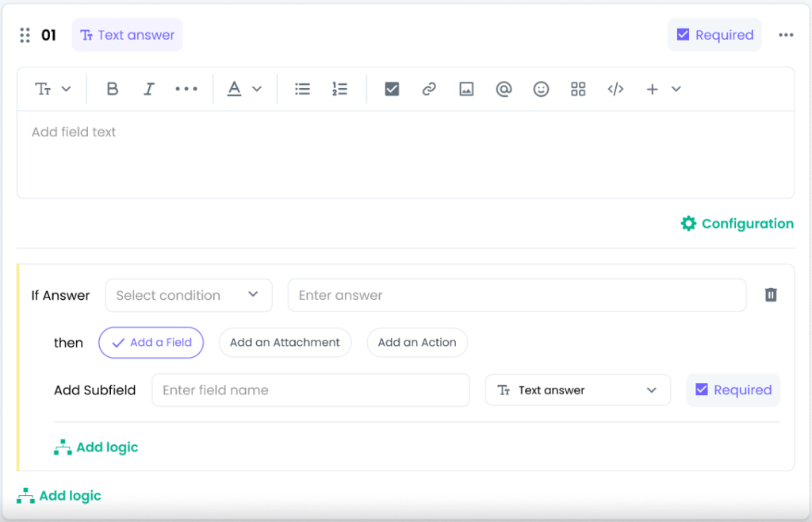Insert a hyperlink via the link icon
Image resolution: width=812 pixels, height=522 pixels.
(x=429, y=89)
